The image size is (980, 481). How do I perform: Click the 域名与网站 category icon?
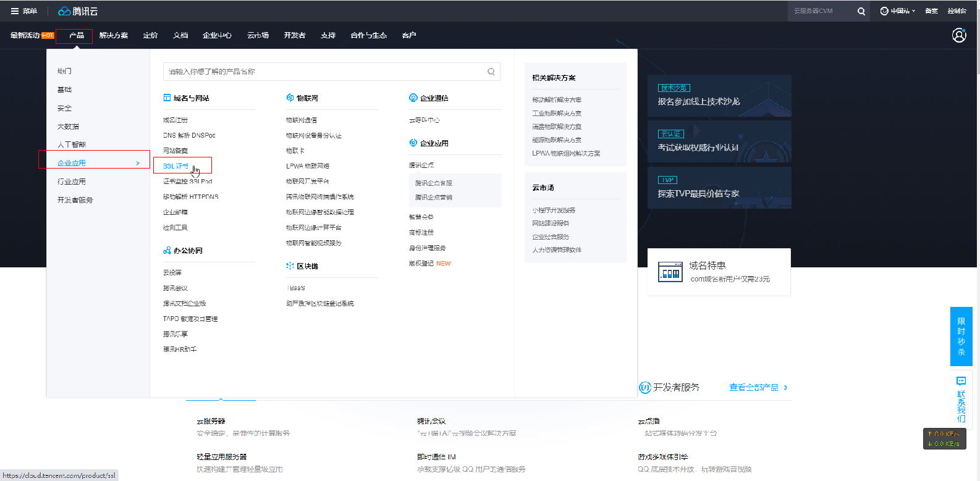(167, 98)
